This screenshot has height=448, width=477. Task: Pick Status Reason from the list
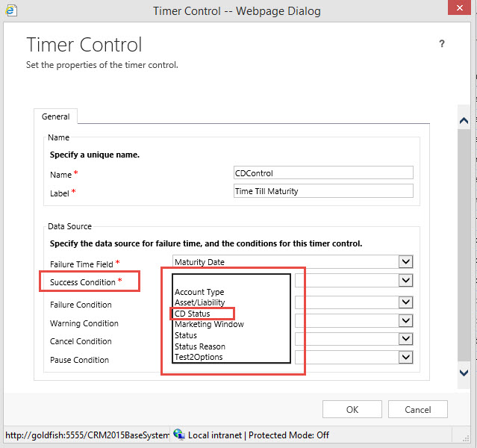pos(200,346)
